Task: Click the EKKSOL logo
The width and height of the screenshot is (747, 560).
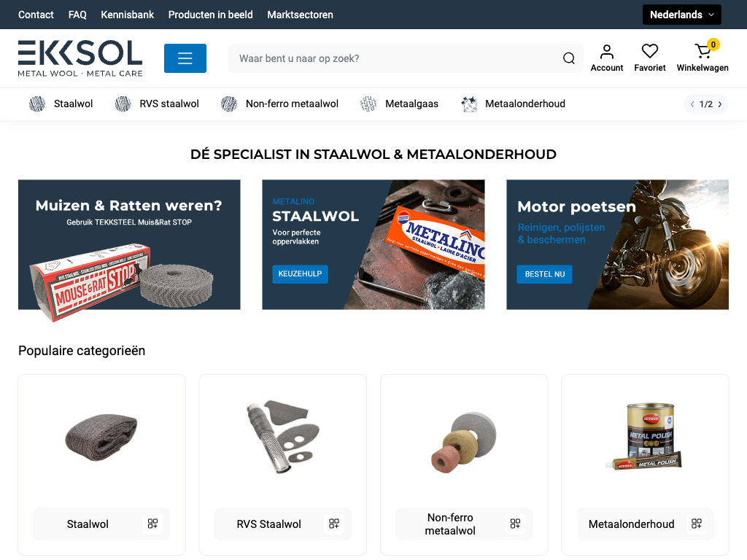Action: [80, 58]
